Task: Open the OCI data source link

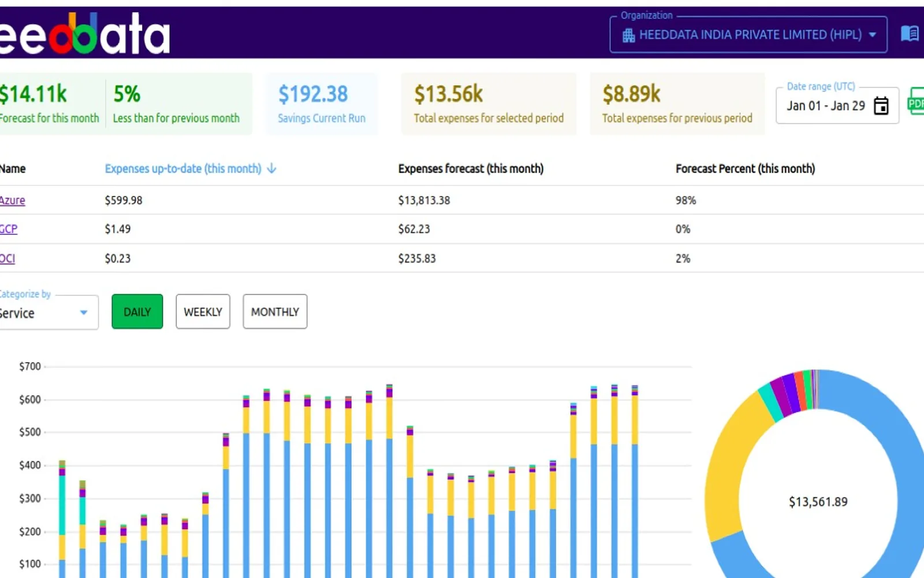Action: click(7, 258)
